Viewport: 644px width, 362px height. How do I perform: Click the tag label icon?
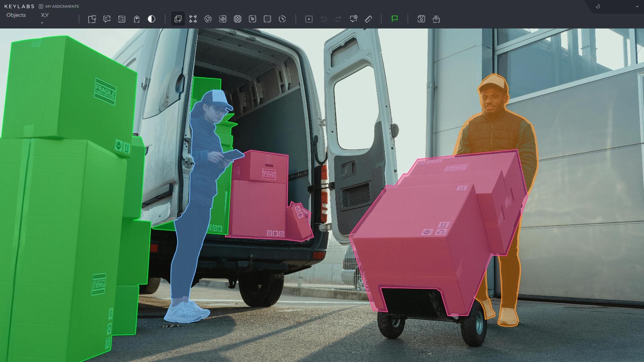[x=137, y=19]
